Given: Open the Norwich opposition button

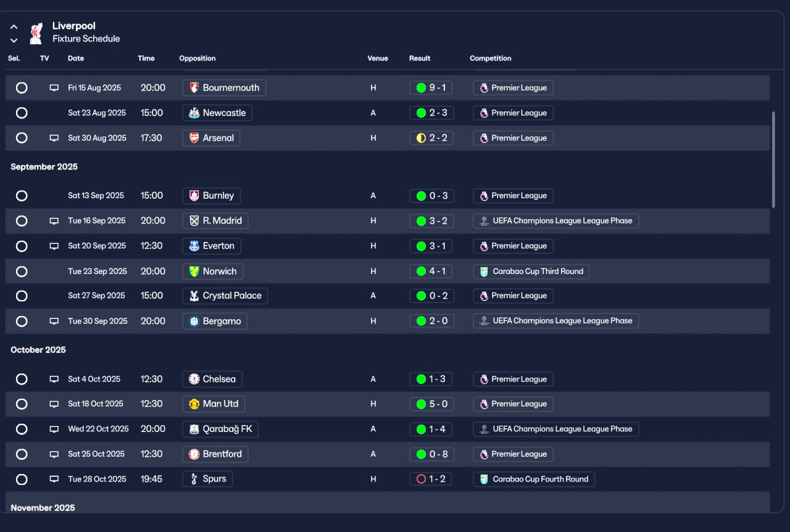Looking at the screenshot, I should 213,271.
